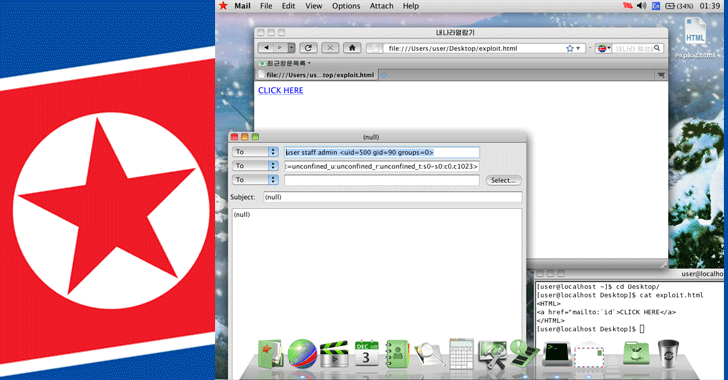Open the browser history dropdown beside Forward

click(x=291, y=48)
